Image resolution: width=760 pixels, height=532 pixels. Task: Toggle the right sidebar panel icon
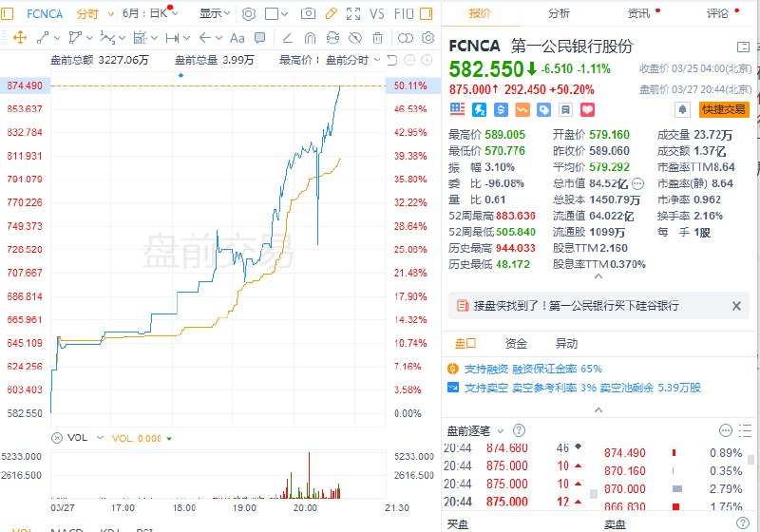click(426, 13)
